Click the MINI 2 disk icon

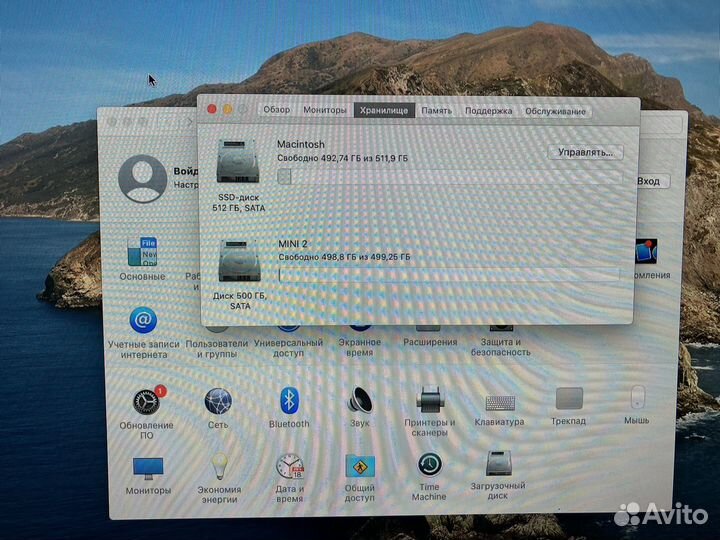point(239,261)
